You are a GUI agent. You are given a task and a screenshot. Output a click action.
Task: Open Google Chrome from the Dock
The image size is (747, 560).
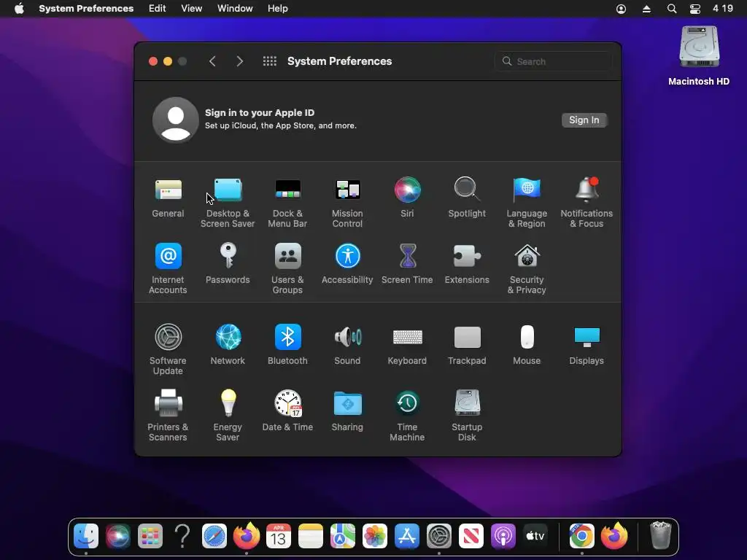[581, 536]
